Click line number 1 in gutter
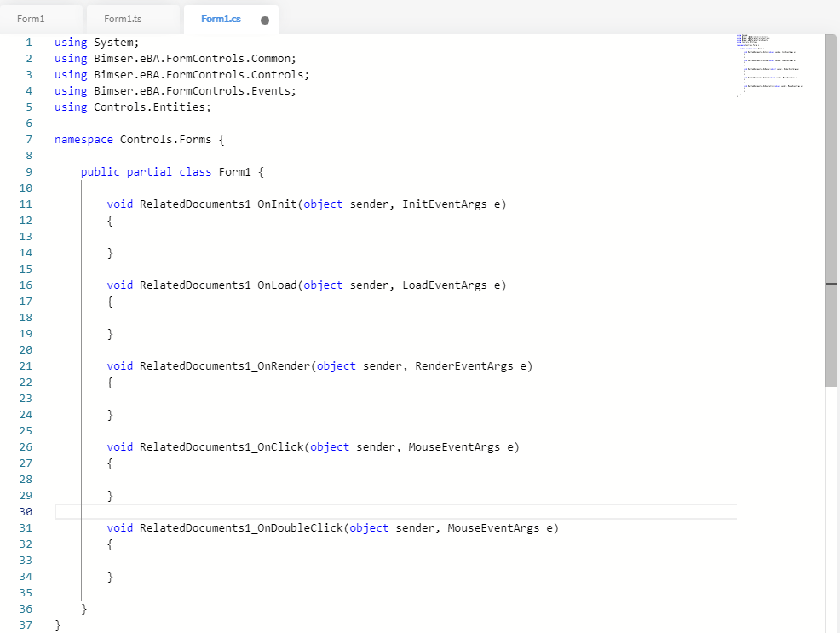 click(28, 42)
